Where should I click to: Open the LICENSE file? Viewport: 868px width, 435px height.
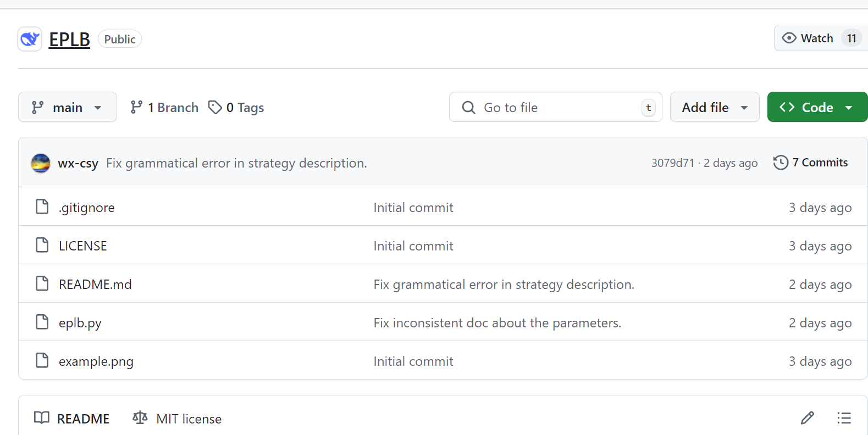coord(83,246)
